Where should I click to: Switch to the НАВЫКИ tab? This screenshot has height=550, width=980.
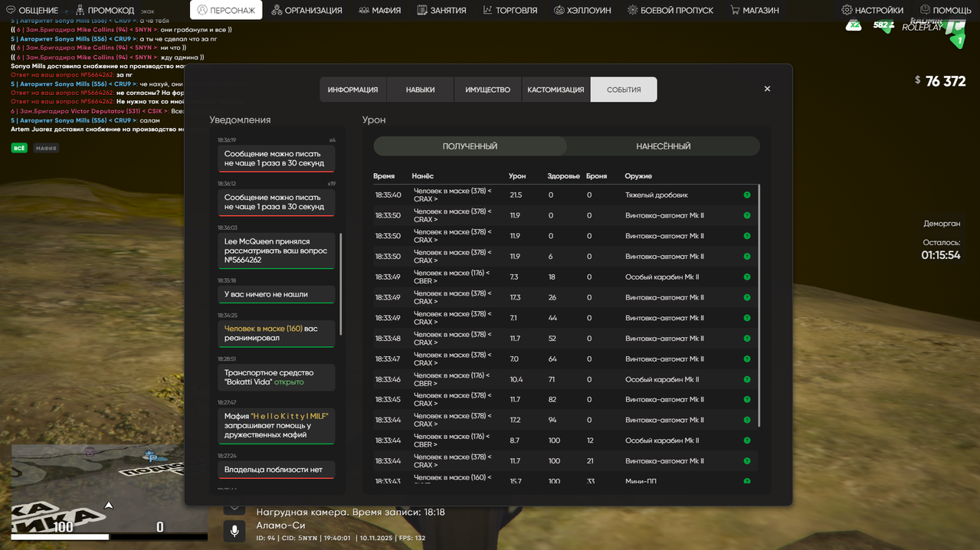420,90
